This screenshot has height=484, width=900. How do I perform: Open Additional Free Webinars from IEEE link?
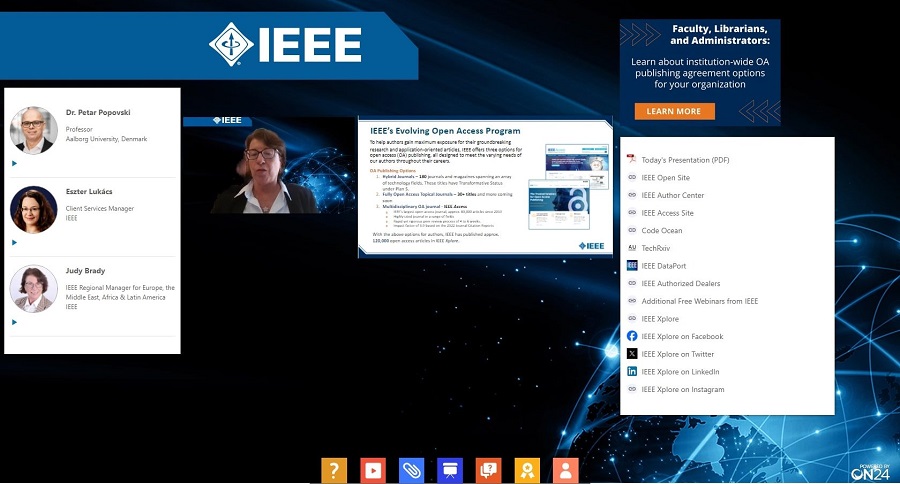tap(700, 301)
